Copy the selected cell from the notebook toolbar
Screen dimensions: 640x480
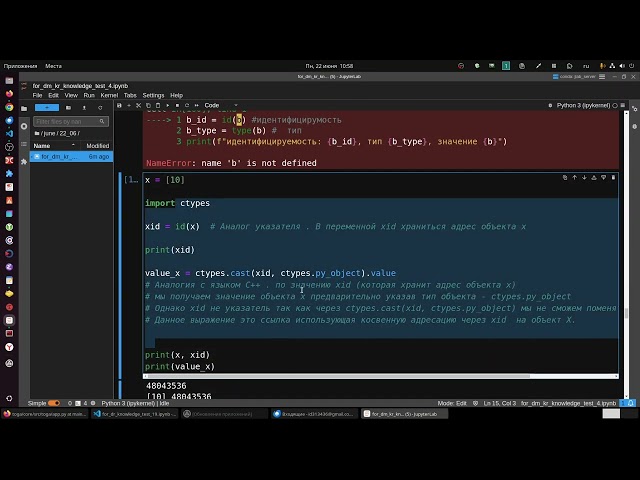(x=148, y=105)
